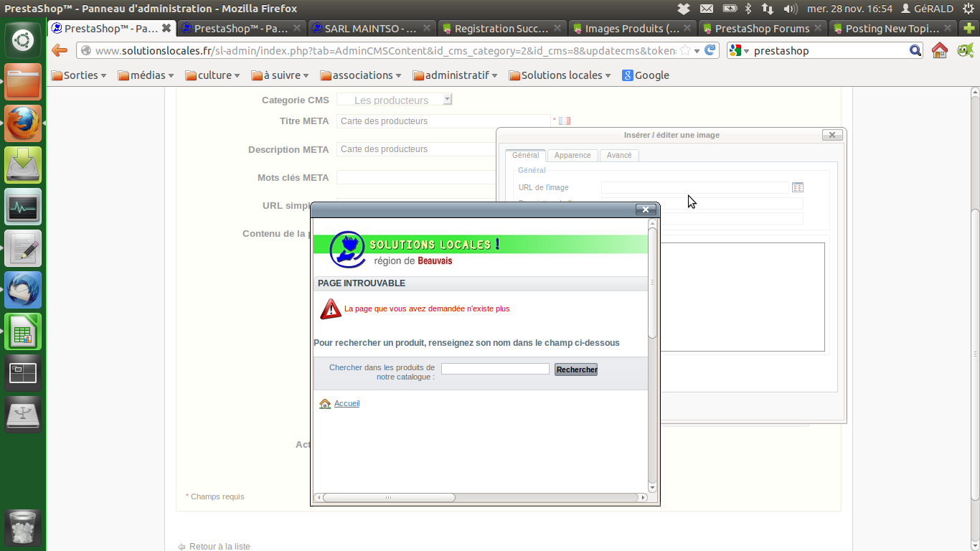The image size is (980, 551).
Task: Click the Retour à la liste link
Action: click(x=220, y=547)
